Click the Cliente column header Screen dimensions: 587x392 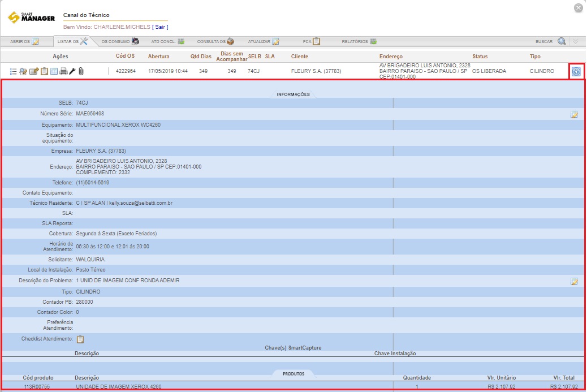(x=300, y=57)
